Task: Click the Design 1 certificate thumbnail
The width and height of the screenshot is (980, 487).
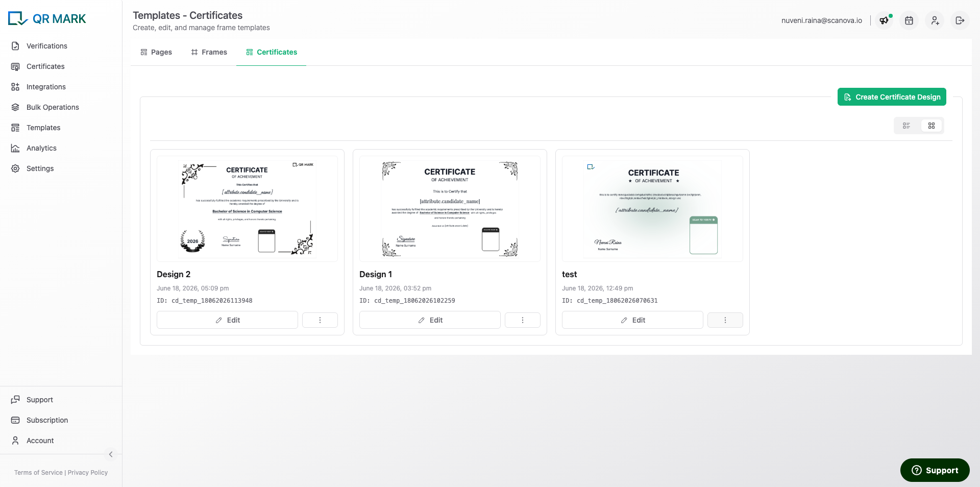Action: (x=450, y=209)
